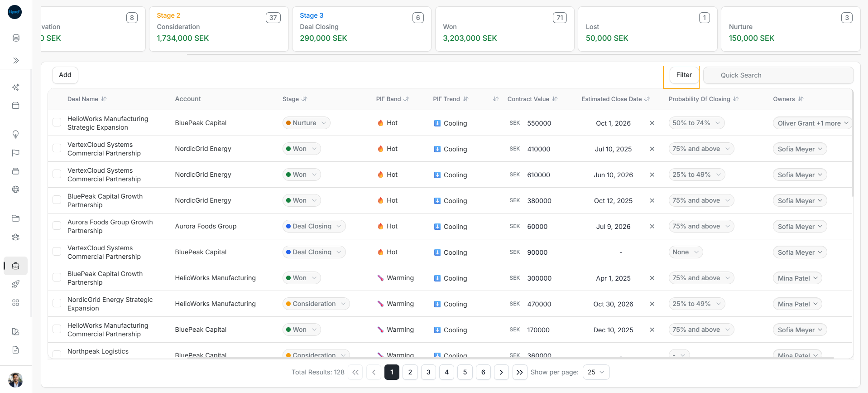Image resolution: width=868 pixels, height=393 pixels.
Task: Open the rocket icon in sidebar
Action: (16, 284)
